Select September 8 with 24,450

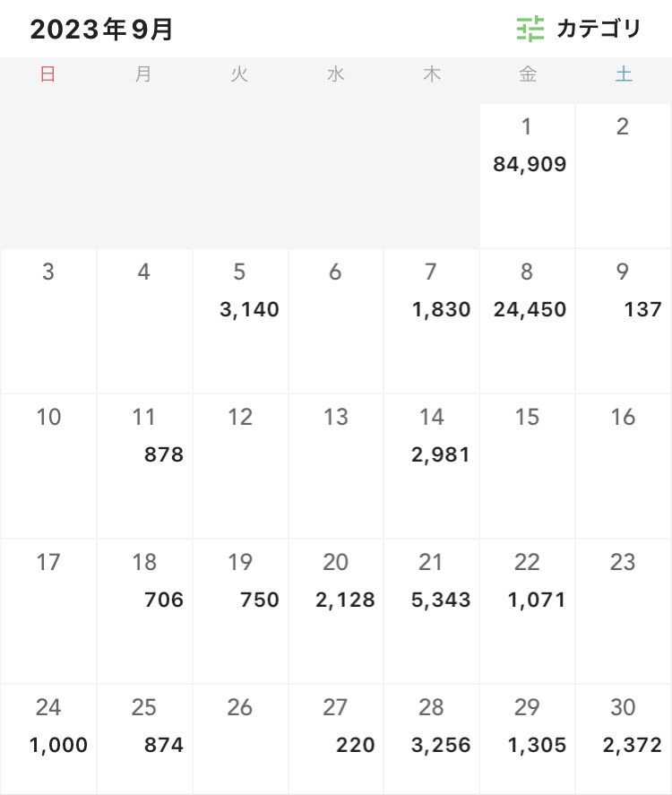[527, 321]
